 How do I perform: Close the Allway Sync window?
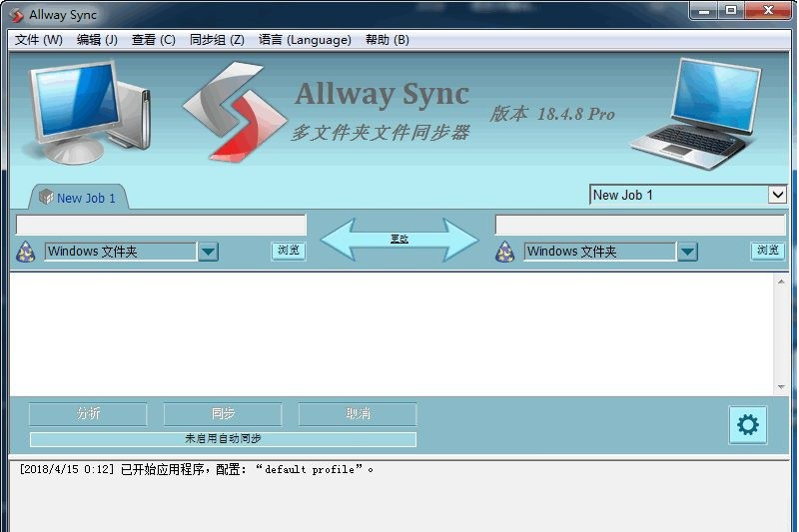[x=768, y=10]
